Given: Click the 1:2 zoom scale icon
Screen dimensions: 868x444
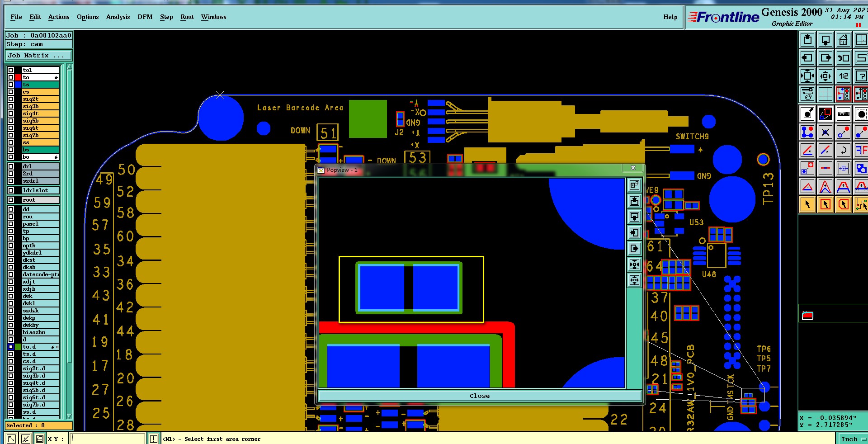Looking at the screenshot, I should pyautogui.click(x=844, y=76).
